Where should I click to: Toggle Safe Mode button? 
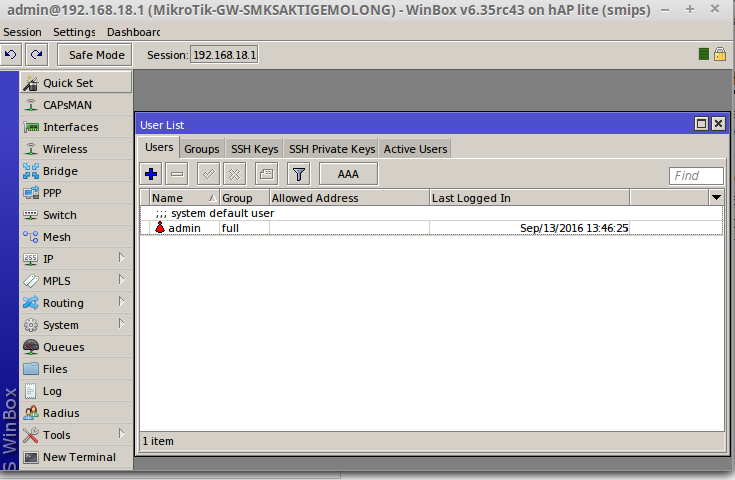(95, 55)
